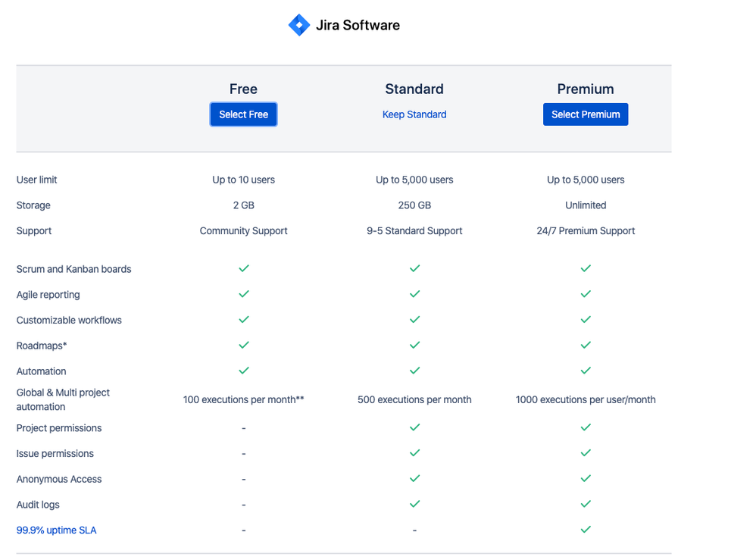The image size is (756, 560).
Task: Open the 99.9% uptime SLA link
Action: pos(56,530)
